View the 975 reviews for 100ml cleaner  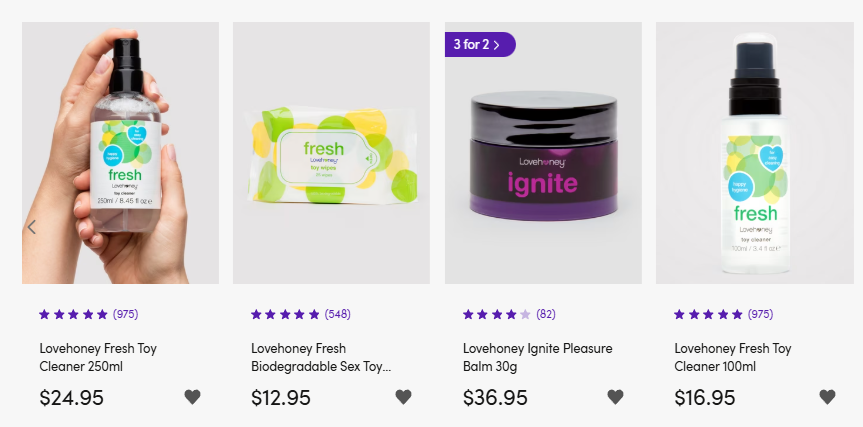(x=760, y=314)
